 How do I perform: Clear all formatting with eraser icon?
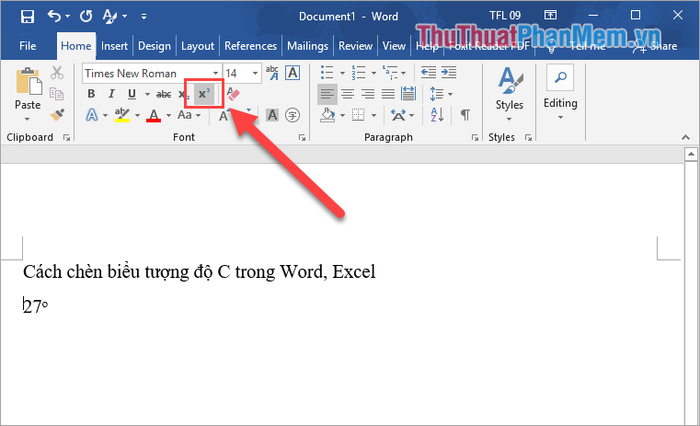point(233,94)
